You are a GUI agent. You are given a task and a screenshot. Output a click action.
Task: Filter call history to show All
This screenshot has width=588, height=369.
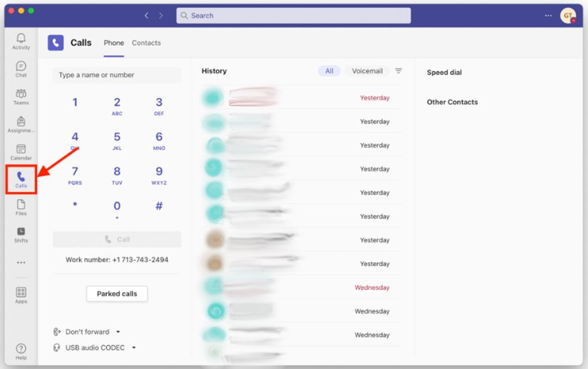pos(330,71)
